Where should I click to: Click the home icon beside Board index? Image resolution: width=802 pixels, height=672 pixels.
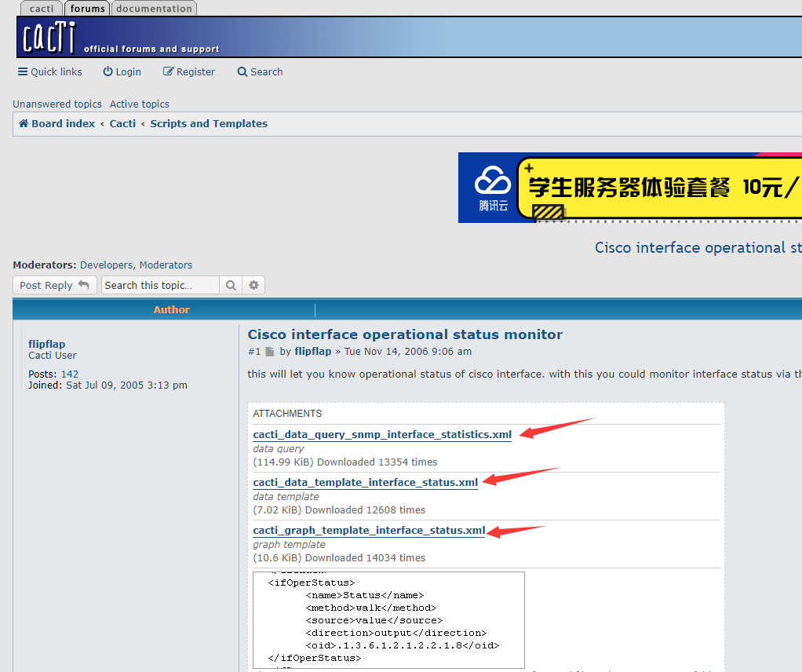(x=23, y=123)
